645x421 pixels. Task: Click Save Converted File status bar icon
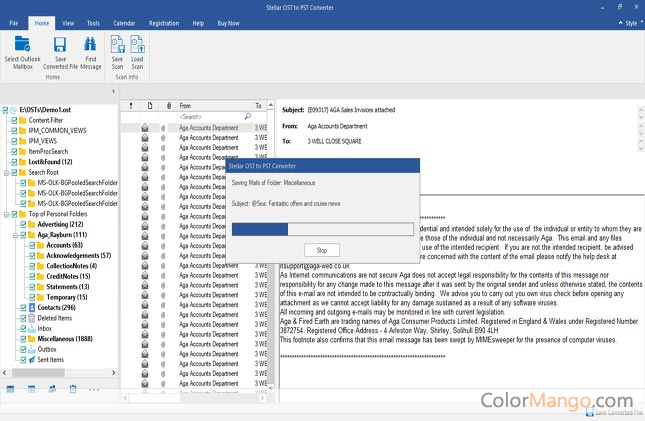click(590, 412)
